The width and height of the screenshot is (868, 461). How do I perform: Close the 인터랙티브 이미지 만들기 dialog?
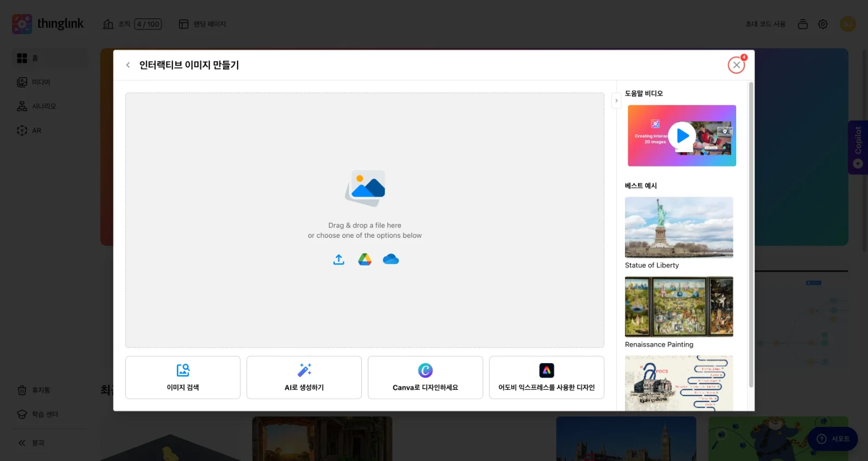click(x=736, y=65)
